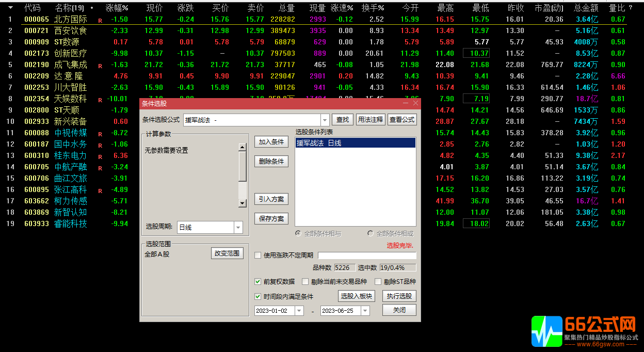644x352 pixels.
Task: Click 查看公式 to view formula
Action: tap(402, 120)
